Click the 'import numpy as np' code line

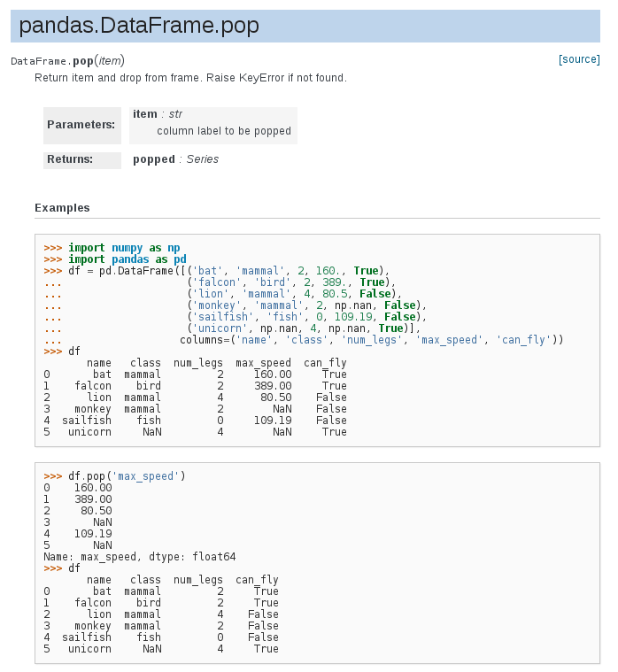pos(112,248)
